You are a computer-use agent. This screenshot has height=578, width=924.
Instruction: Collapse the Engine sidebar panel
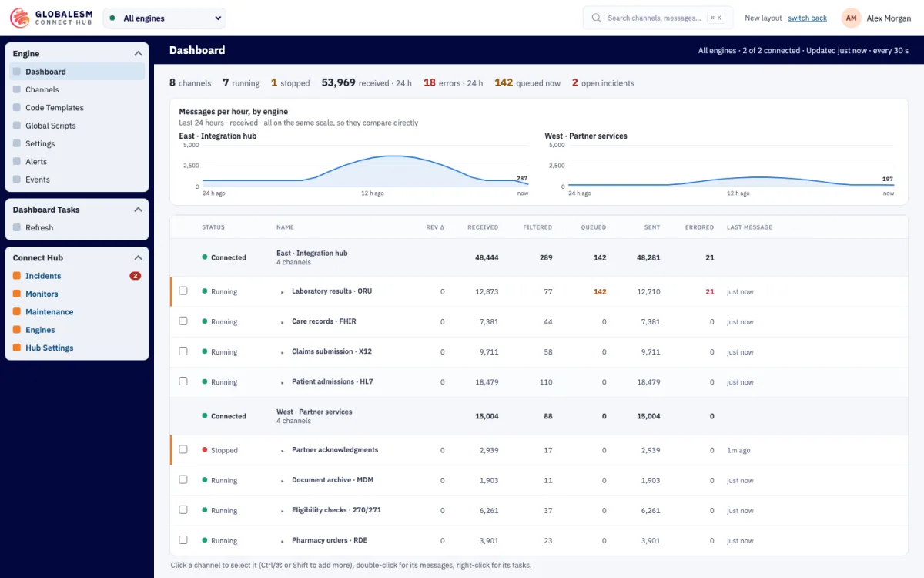pyautogui.click(x=139, y=54)
